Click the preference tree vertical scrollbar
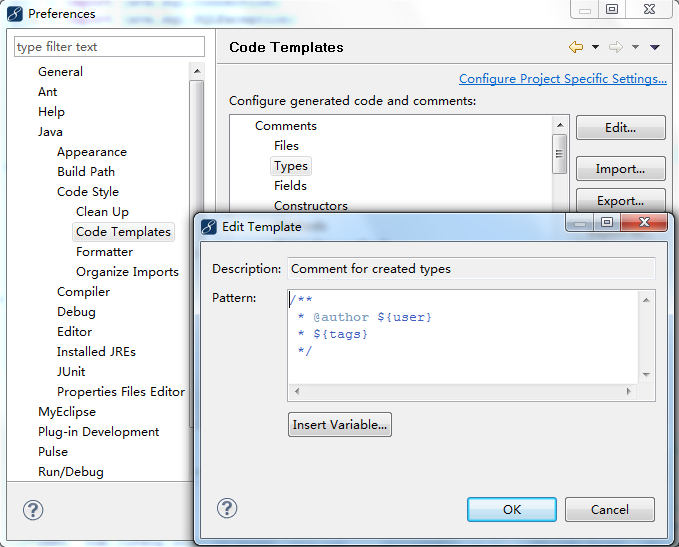The width and height of the screenshot is (679, 547). pyautogui.click(x=197, y=260)
